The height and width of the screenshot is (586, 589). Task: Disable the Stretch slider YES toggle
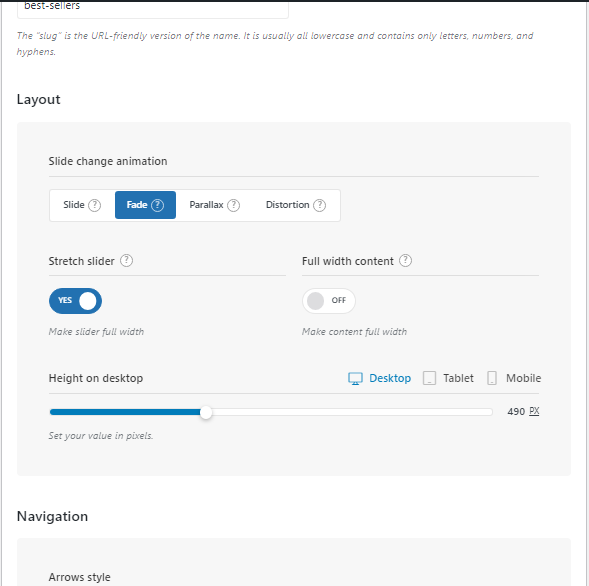click(x=75, y=301)
